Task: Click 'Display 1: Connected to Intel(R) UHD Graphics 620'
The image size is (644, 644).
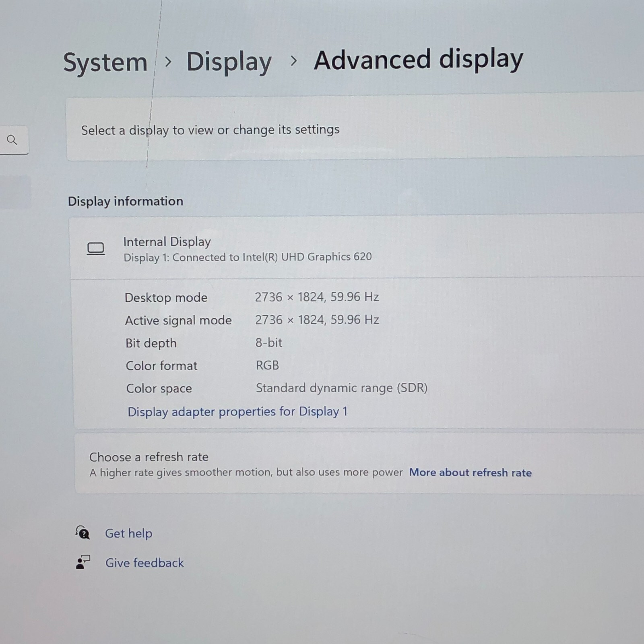Action: [248, 257]
